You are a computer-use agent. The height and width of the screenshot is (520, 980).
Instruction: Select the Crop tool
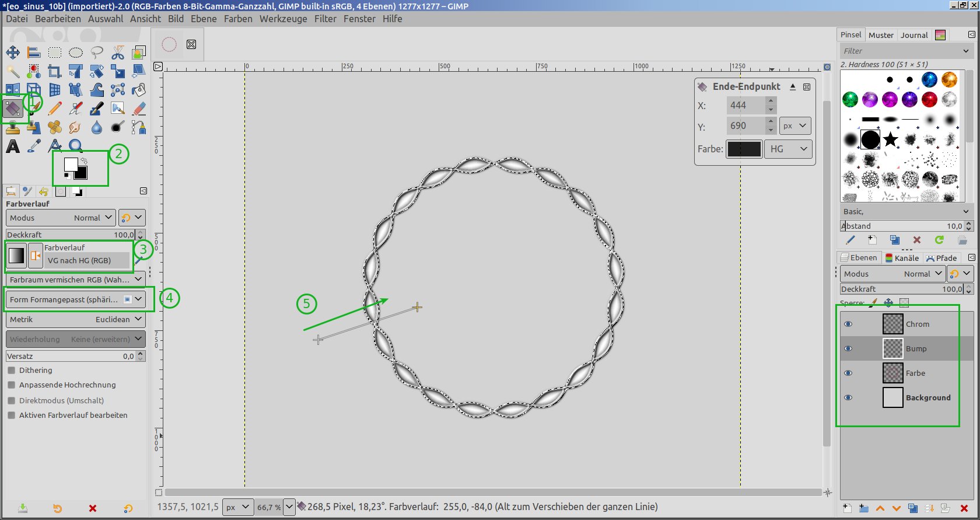tap(55, 72)
